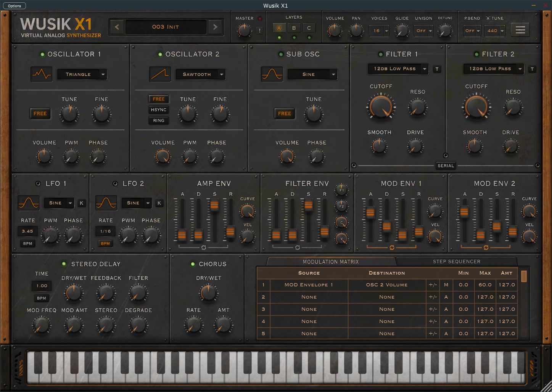The height and width of the screenshot is (392, 552).
Task: Toggle Filter 1 power LED
Action: click(380, 55)
